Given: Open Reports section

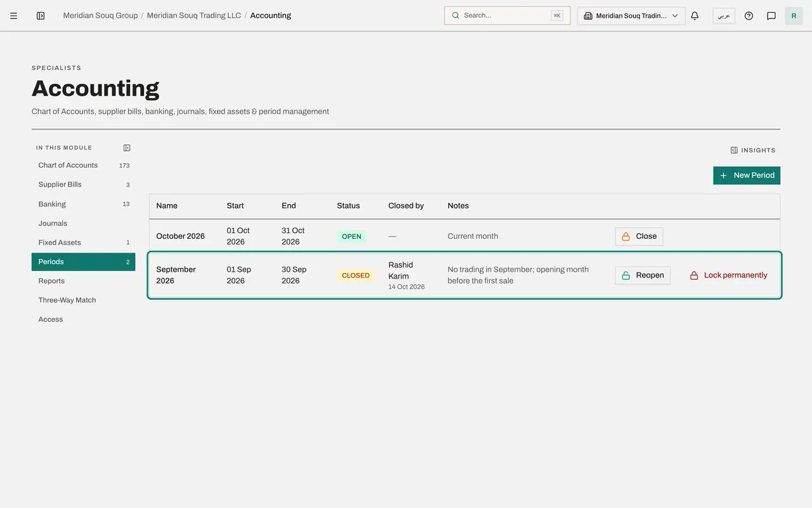Looking at the screenshot, I should 83,281.
